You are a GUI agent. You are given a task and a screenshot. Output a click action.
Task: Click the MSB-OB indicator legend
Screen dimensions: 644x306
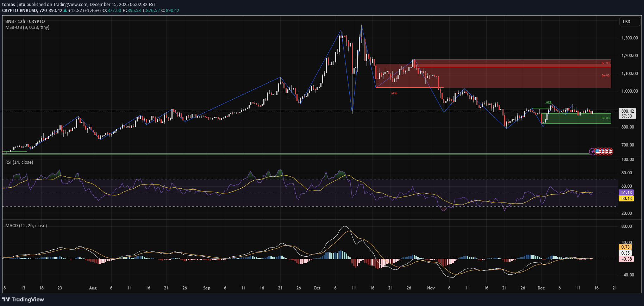[27, 27]
